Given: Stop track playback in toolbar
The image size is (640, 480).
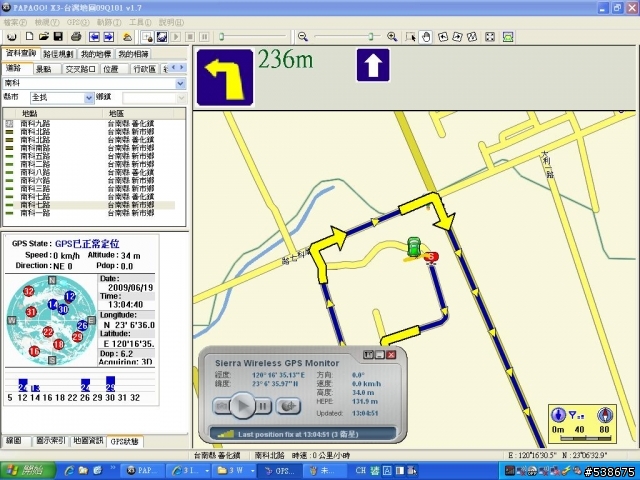Looking at the screenshot, I should coord(190,37).
